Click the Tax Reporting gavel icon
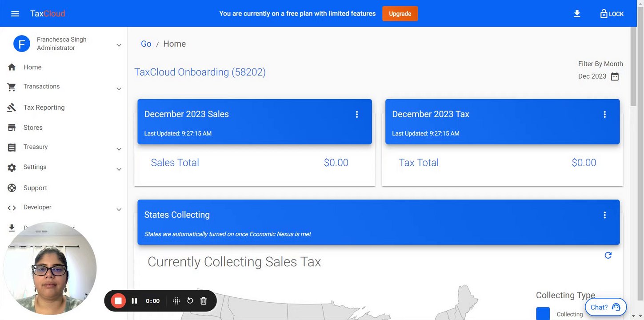 point(12,108)
